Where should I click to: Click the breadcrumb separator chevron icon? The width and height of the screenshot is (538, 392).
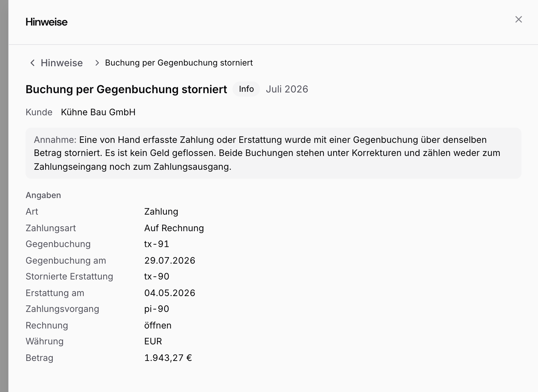click(97, 63)
